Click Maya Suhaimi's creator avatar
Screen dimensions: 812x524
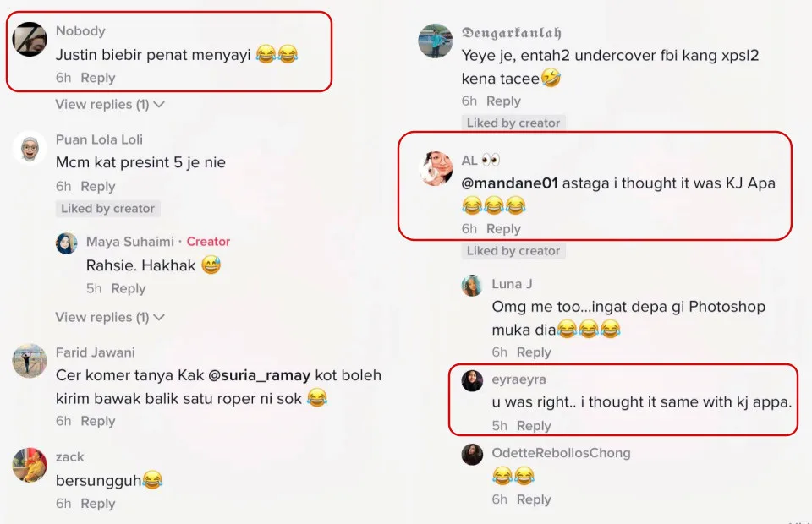point(67,243)
